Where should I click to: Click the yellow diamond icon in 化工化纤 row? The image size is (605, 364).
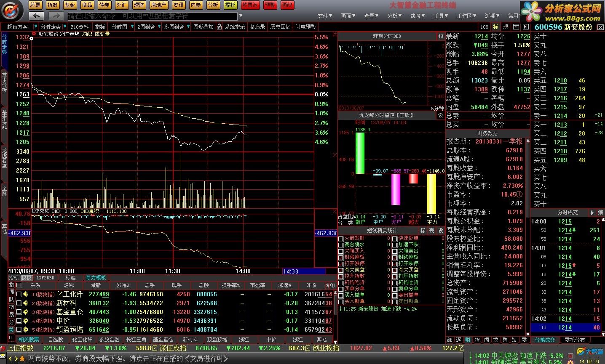click(x=26, y=294)
